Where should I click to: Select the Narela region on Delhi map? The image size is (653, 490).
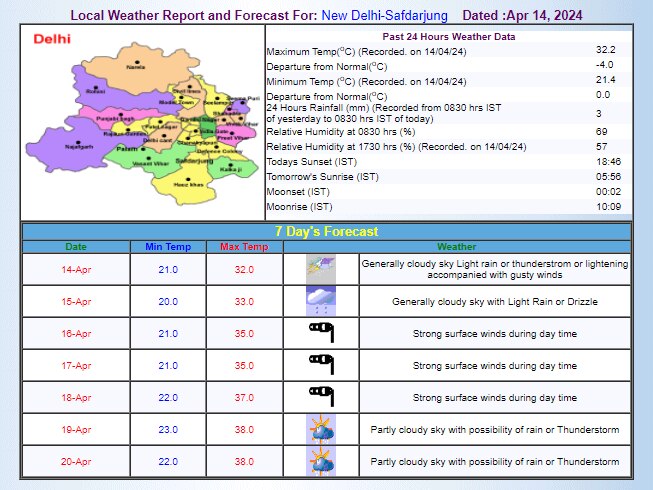click(135, 66)
